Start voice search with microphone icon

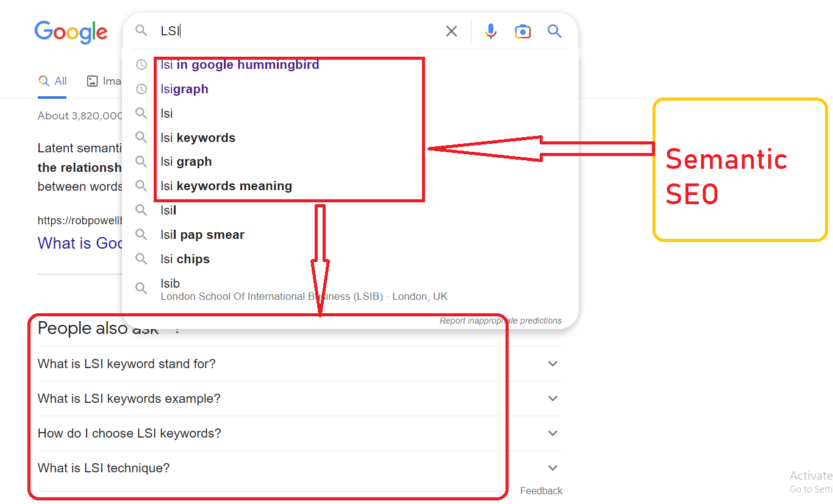491,31
